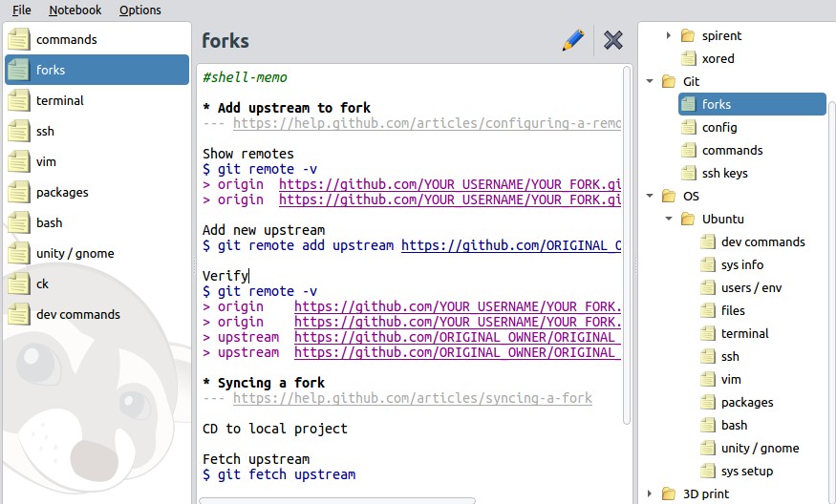The image size is (836, 504).
Task: Select the Ubuntu folder in tree
Action: tap(713, 219)
